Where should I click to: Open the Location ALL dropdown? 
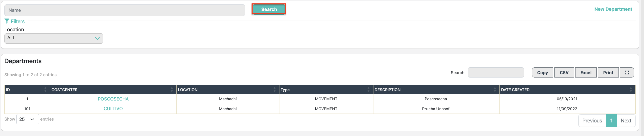tap(54, 38)
